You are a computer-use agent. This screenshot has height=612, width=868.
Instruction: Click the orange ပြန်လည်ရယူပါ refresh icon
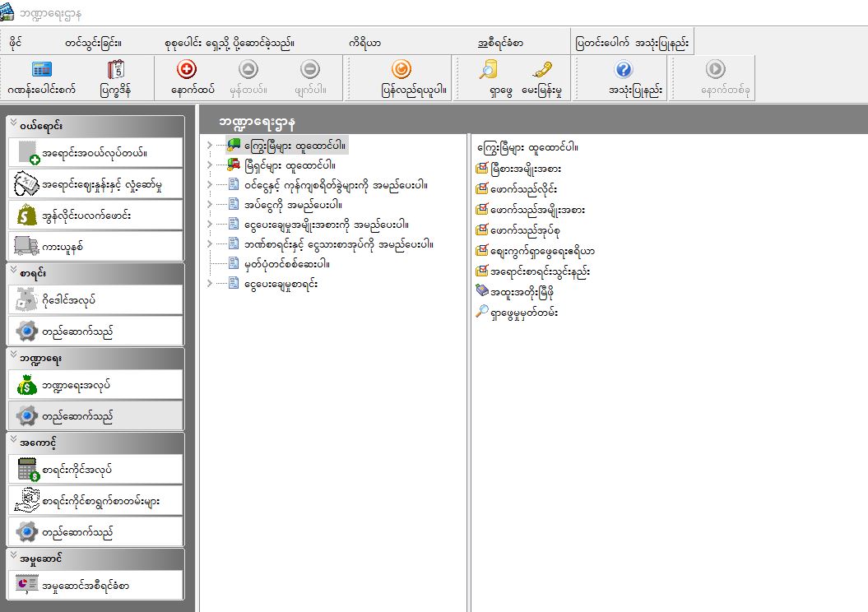402,71
